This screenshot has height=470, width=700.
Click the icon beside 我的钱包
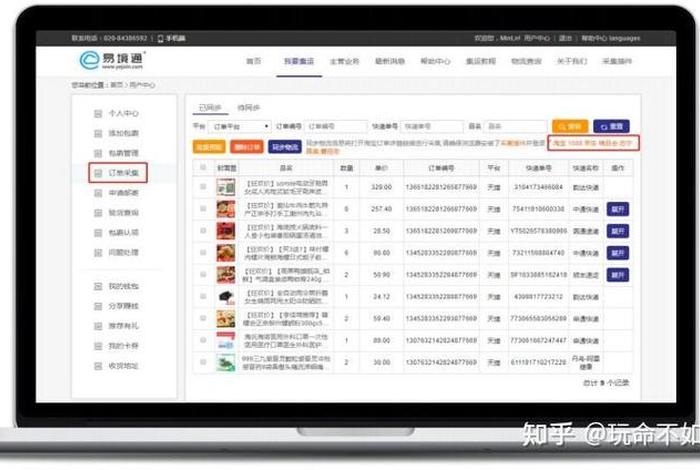click(98, 287)
